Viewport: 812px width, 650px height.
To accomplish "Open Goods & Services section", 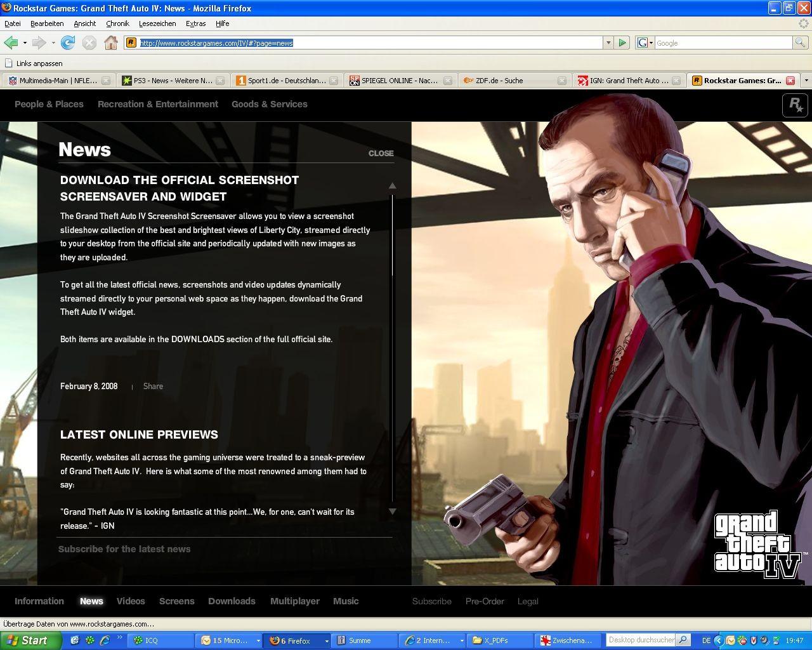I will (x=270, y=104).
